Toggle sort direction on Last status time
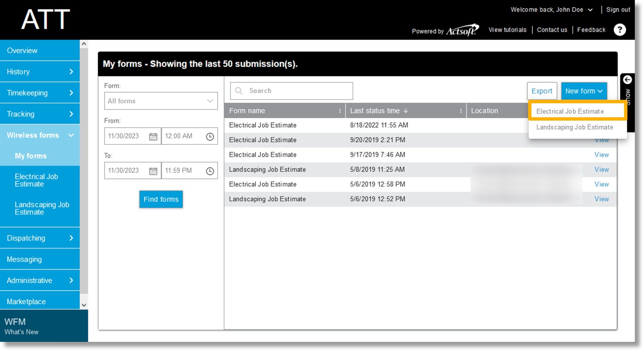 click(x=406, y=111)
